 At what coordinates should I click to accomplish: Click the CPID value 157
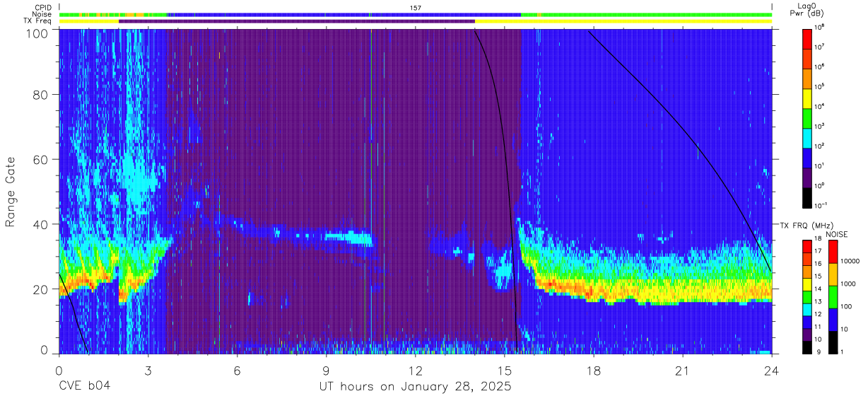coord(416,7)
